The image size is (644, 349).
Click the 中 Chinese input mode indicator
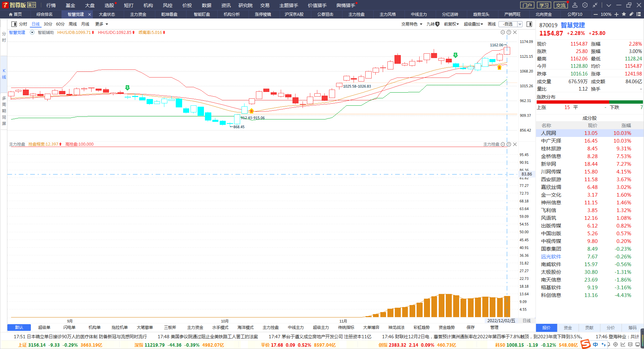pos(595,345)
